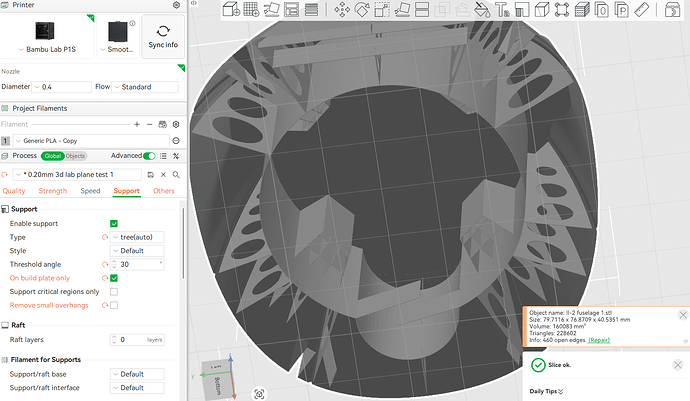Open the seam painting cube tool
The height and width of the screenshot is (401, 690).
click(542, 9)
